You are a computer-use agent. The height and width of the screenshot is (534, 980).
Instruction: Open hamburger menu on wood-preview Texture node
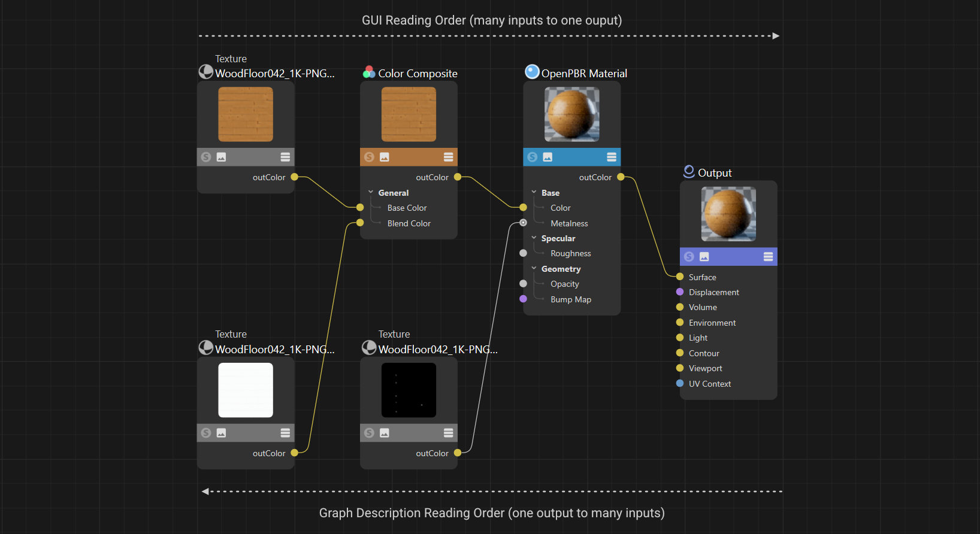(x=285, y=157)
